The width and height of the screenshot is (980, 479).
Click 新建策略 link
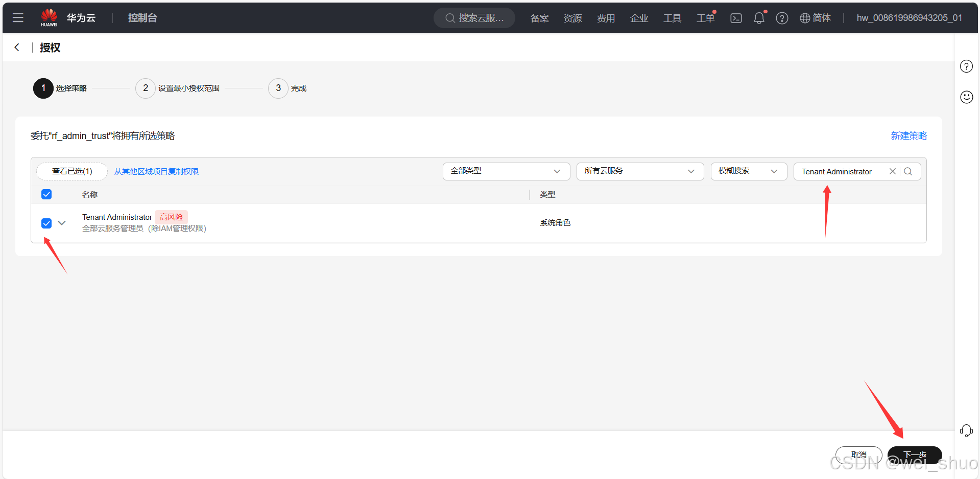pyautogui.click(x=909, y=135)
